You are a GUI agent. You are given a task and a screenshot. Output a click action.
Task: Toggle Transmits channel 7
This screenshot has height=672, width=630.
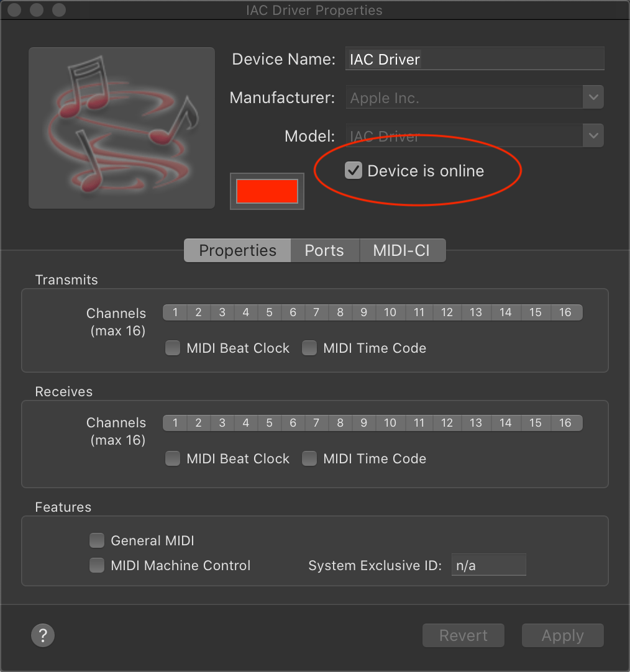[316, 312]
